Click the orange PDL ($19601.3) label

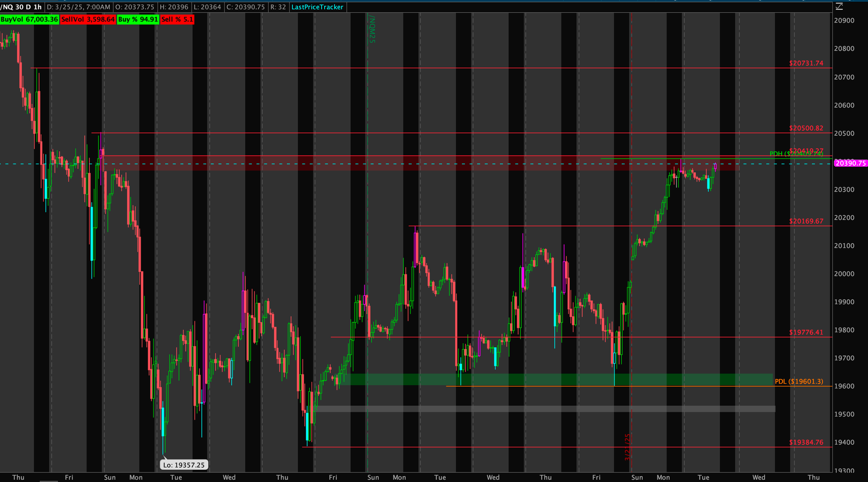click(x=799, y=381)
